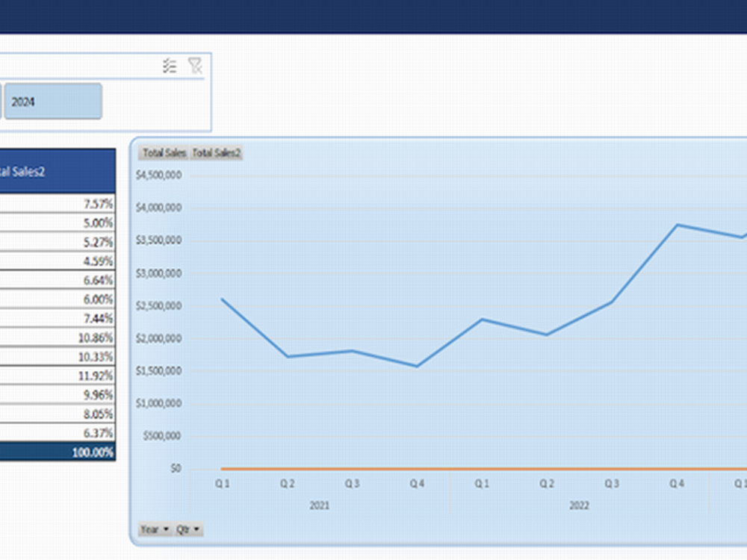
Task: Click the Qtr field button below the chart
Action: coord(183,529)
